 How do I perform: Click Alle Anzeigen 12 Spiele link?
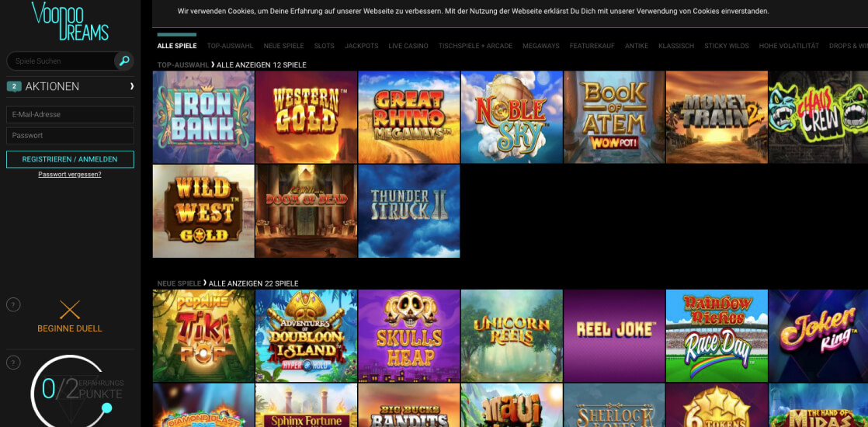262,64
